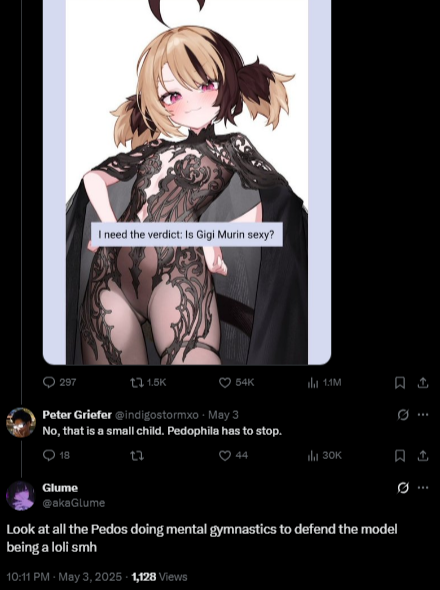The height and width of the screenshot is (590, 440).
Task: Share the top tweet with 54K likes
Action: click(x=423, y=383)
